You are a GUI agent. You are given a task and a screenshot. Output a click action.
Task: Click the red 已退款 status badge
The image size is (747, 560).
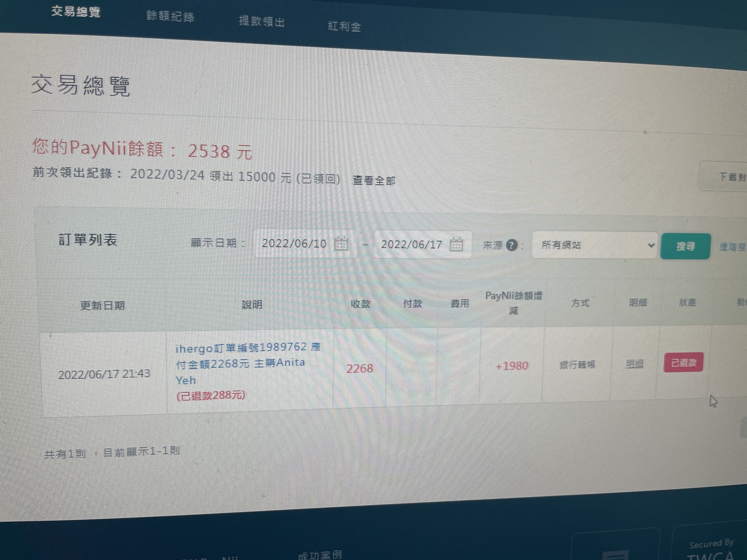[x=683, y=363]
